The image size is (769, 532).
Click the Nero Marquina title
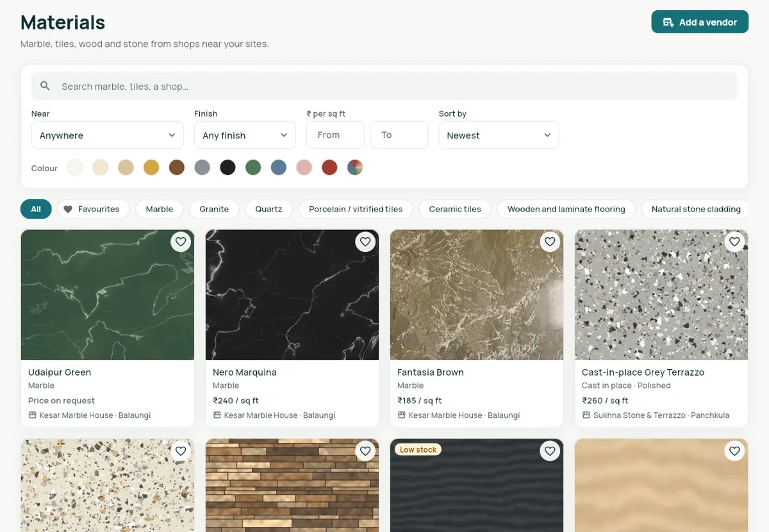point(245,372)
